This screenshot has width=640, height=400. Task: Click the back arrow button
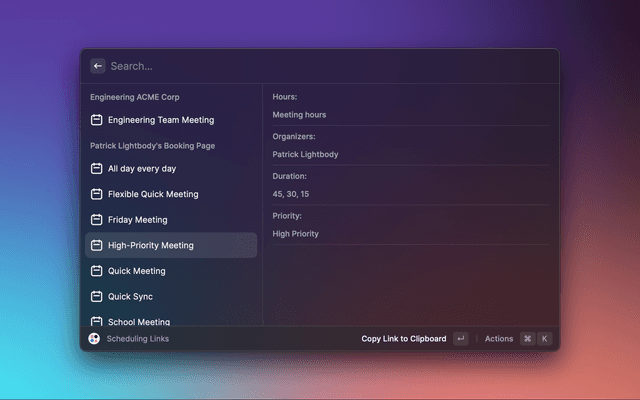(x=98, y=66)
